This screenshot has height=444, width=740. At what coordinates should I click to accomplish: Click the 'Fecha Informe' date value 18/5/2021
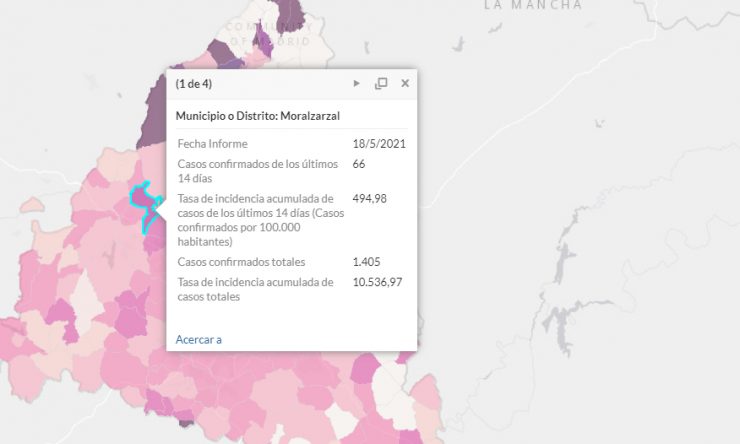pos(379,144)
